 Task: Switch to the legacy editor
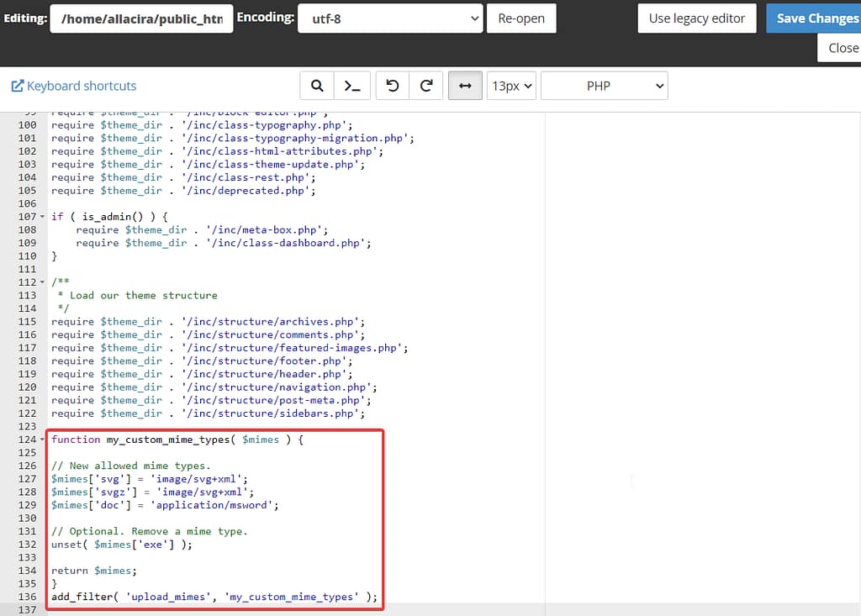[696, 18]
